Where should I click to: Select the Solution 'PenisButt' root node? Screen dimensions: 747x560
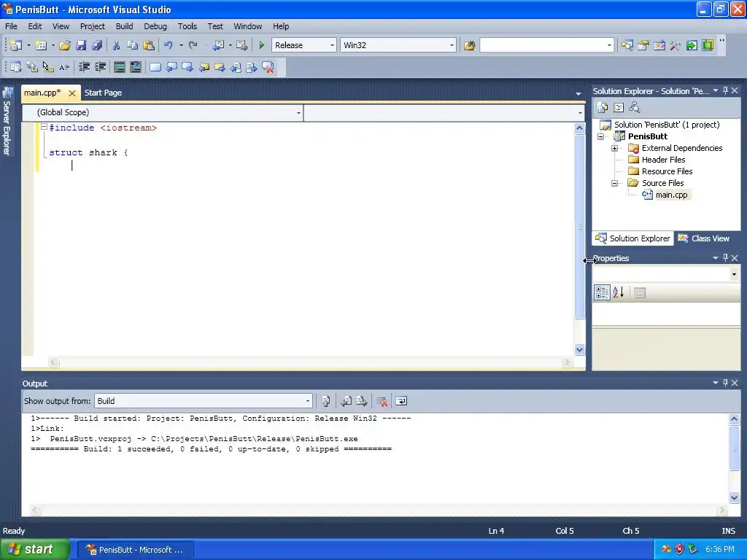tap(667, 125)
